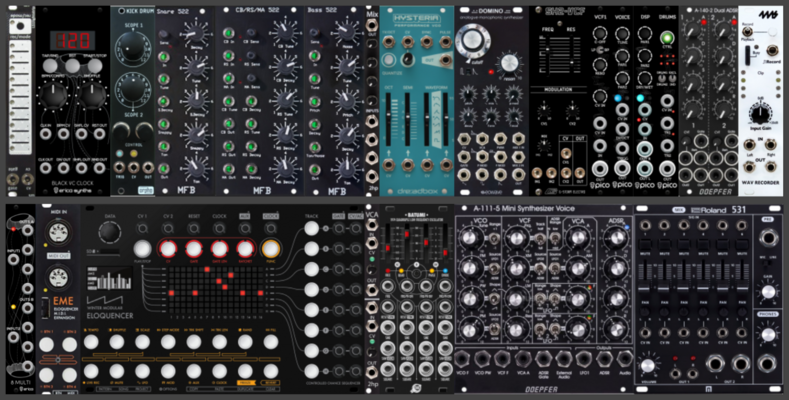Click the green CTRL button on pico Drums
Screen dimensions: 789x400
(668, 38)
